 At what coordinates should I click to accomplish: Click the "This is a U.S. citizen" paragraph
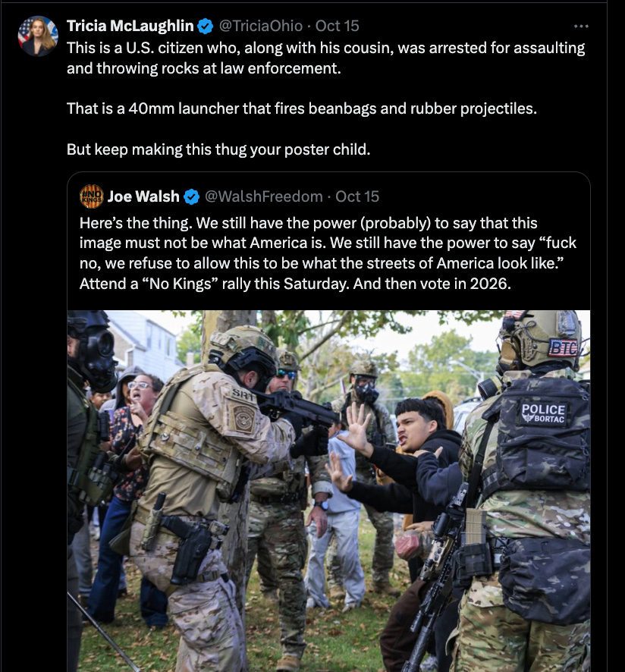pos(326,58)
